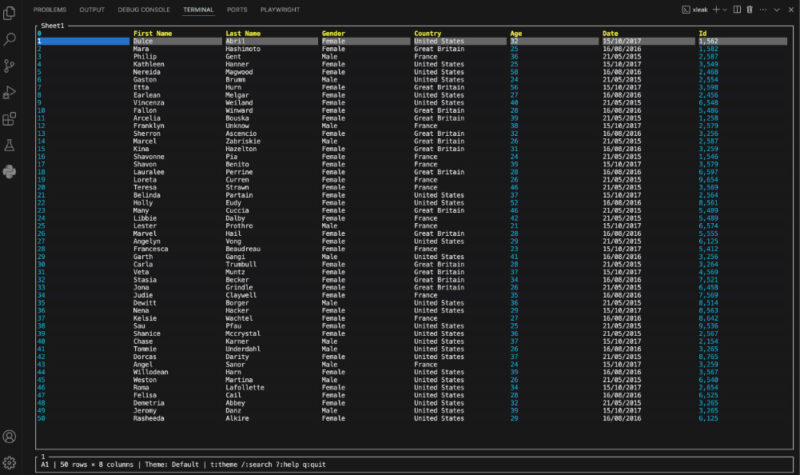Open the Accounts menu icon
The height and width of the screenshot is (475, 800).
pyautogui.click(x=9, y=437)
